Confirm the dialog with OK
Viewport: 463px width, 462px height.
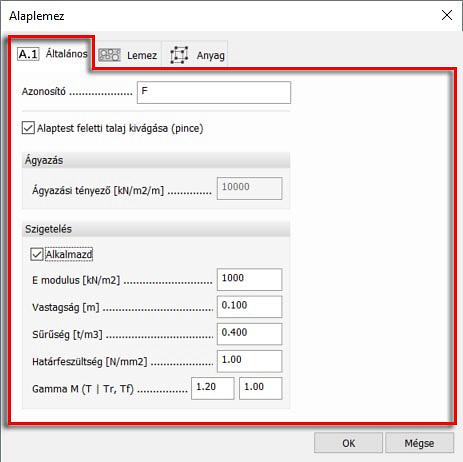pyautogui.click(x=348, y=443)
